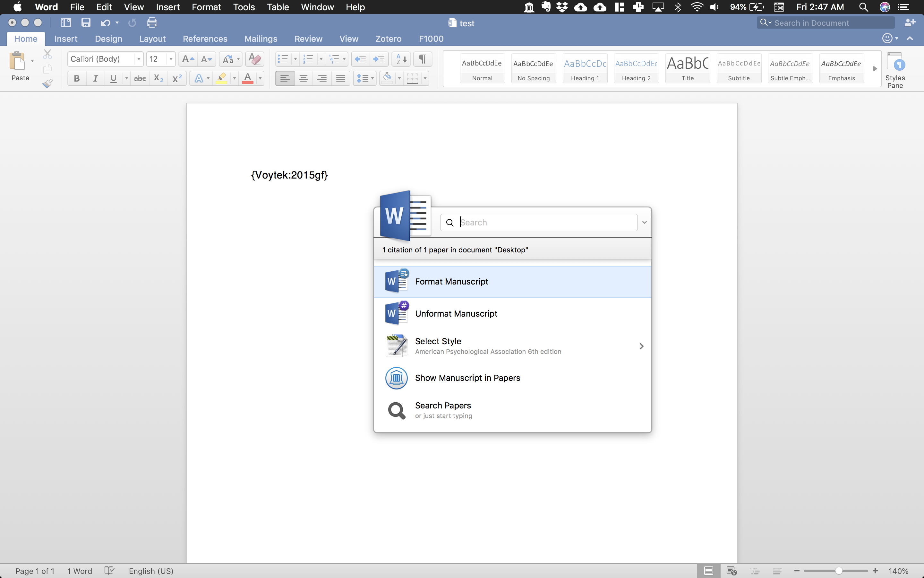Click Search Papers option
Image resolution: width=924 pixels, height=578 pixels.
[512, 410]
